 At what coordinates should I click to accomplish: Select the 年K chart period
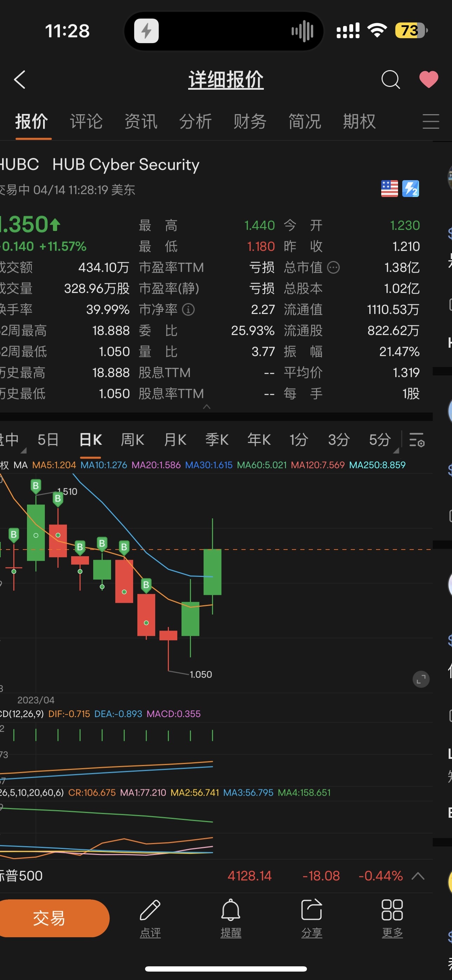pos(259,440)
